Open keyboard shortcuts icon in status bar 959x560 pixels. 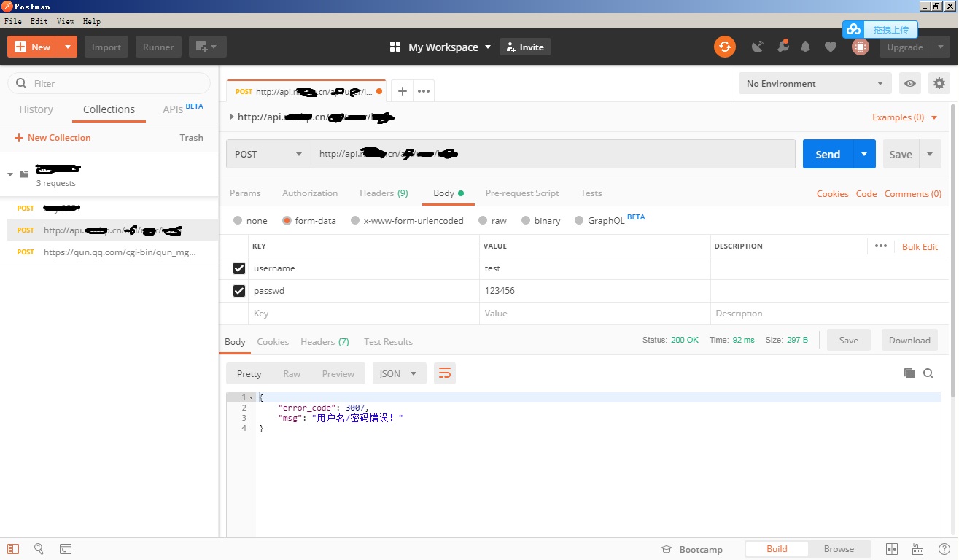click(917, 549)
